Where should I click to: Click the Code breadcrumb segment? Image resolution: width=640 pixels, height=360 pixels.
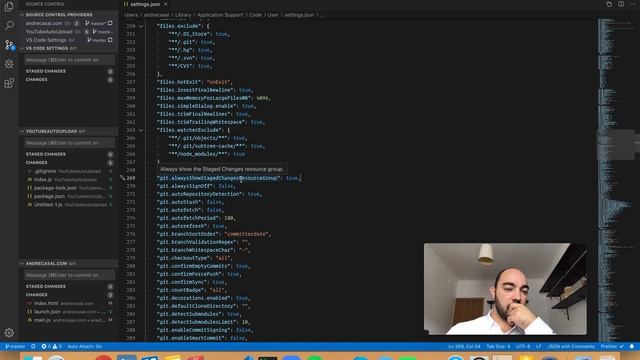pyautogui.click(x=255, y=15)
